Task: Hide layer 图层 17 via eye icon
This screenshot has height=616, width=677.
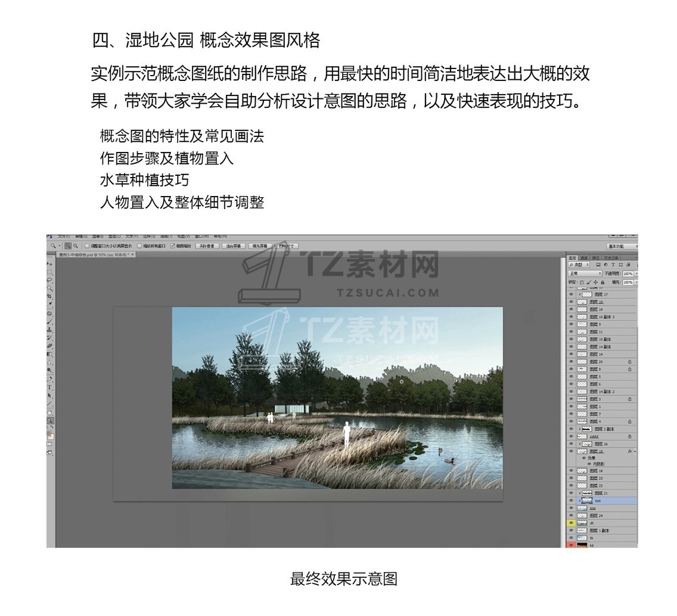Action: tap(571, 294)
